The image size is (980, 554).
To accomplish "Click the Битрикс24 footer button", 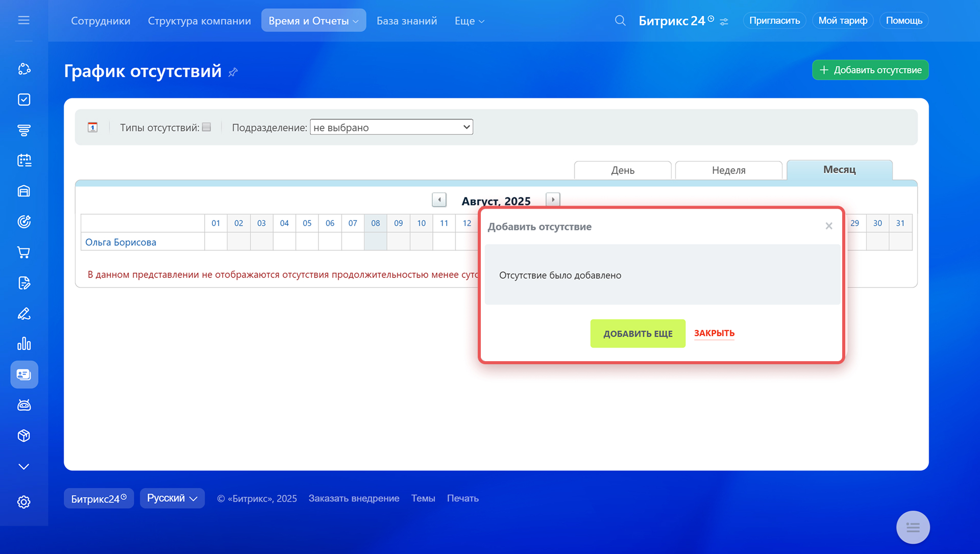I will (99, 498).
